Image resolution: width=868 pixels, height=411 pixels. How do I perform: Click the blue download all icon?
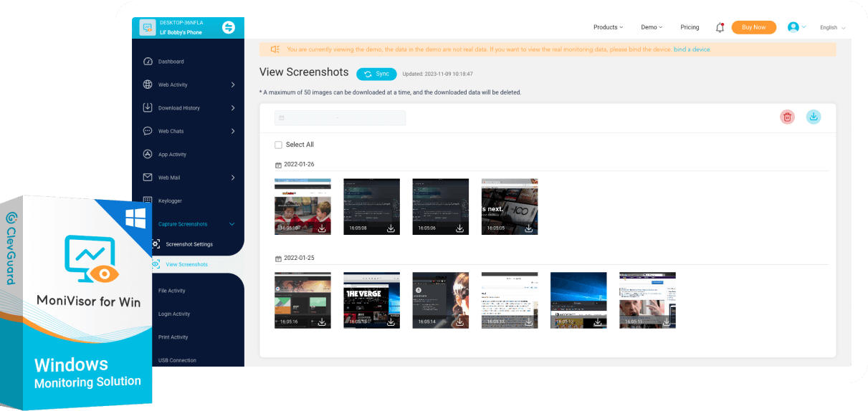pyautogui.click(x=813, y=117)
